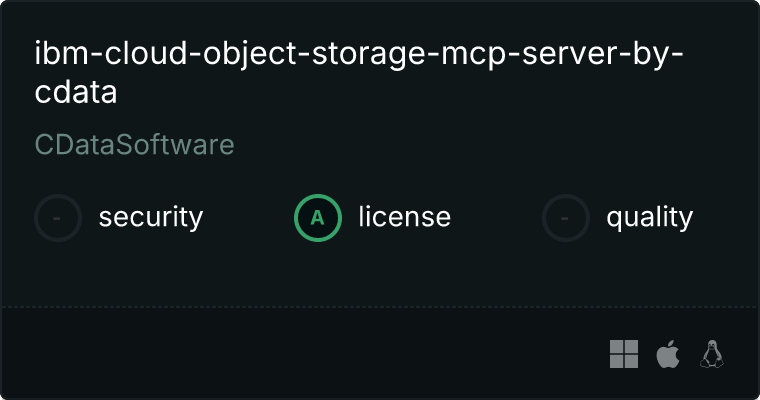The image size is (760, 400).
Task: Click the word "cdata" on the title's second line
Action: tap(76, 93)
